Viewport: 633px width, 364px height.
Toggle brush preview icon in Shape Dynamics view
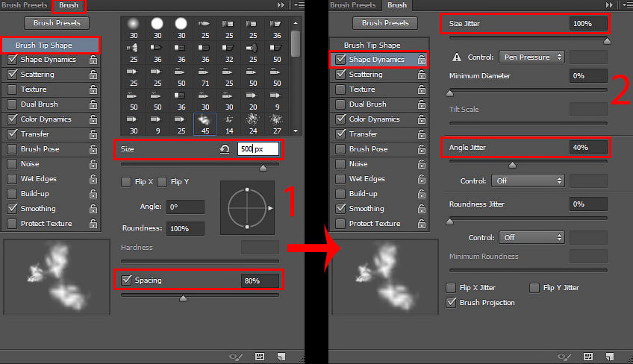(x=564, y=357)
